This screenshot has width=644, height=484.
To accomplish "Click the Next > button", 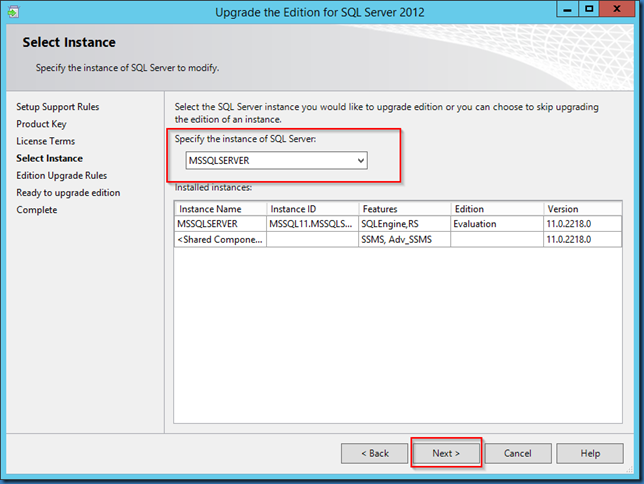I will click(446, 453).
